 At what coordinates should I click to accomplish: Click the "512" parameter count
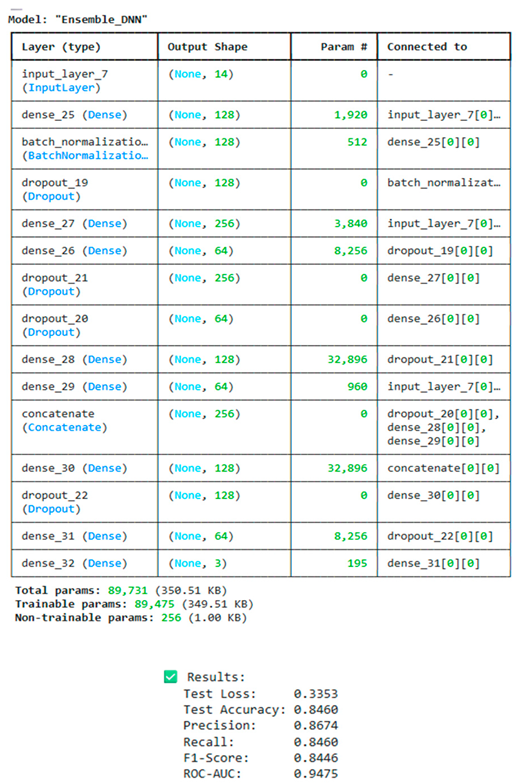click(358, 142)
